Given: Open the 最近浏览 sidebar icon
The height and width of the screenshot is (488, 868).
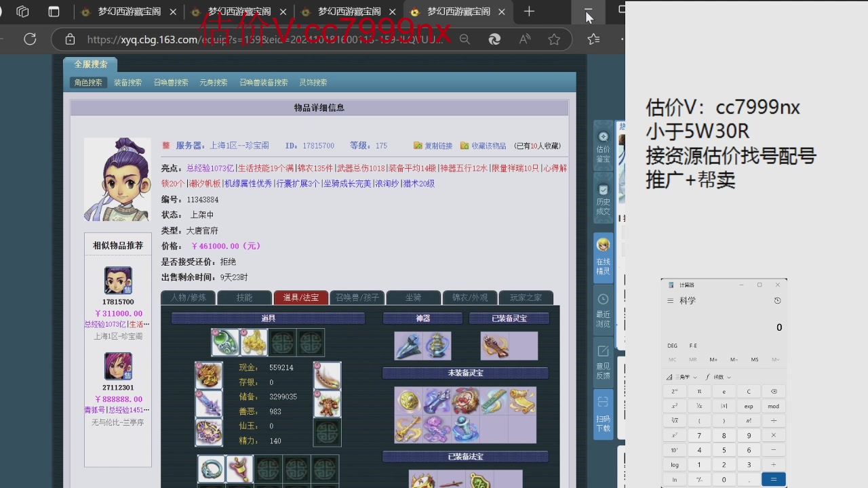Looking at the screenshot, I should click(603, 310).
